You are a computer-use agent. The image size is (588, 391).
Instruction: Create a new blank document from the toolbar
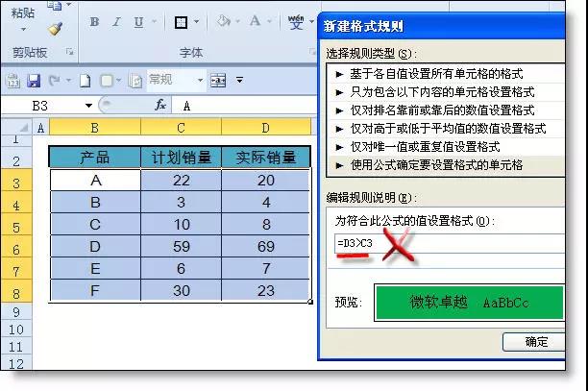point(85,81)
